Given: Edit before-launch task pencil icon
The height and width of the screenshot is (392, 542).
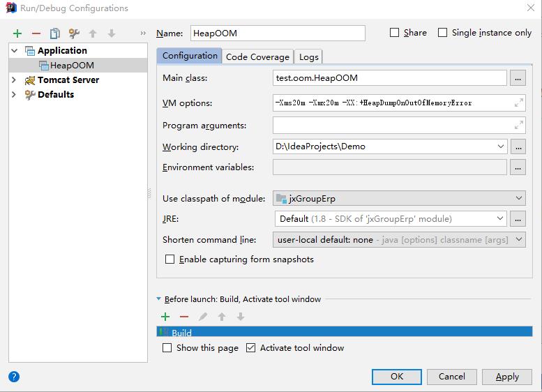Looking at the screenshot, I should (x=203, y=317).
